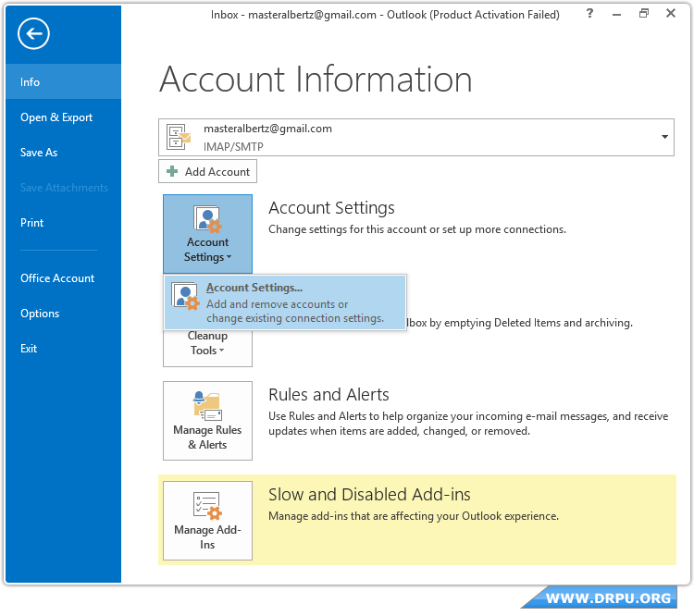The height and width of the screenshot is (616, 694).
Task: Click the masteralbertz@gmail.com account text
Action: tap(267, 129)
